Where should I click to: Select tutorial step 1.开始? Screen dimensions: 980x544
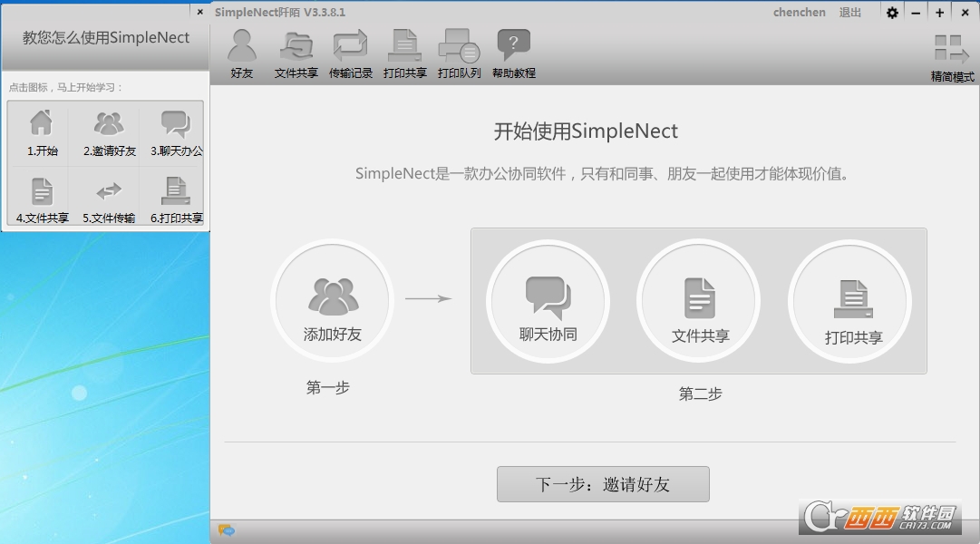point(42,132)
